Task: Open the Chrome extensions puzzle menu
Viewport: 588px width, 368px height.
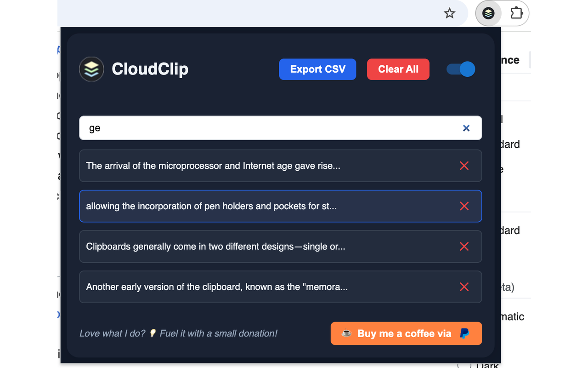Action: (x=517, y=13)
